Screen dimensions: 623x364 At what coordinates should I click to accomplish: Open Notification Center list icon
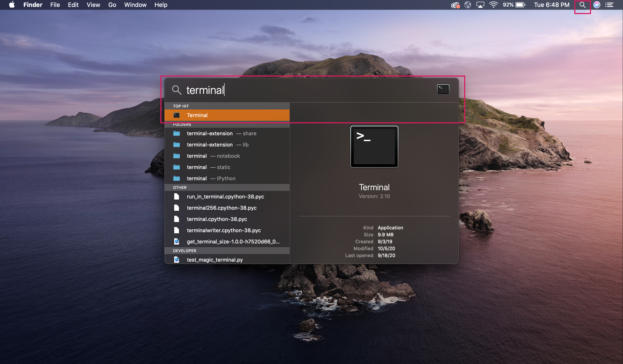[x=609, y=5]
